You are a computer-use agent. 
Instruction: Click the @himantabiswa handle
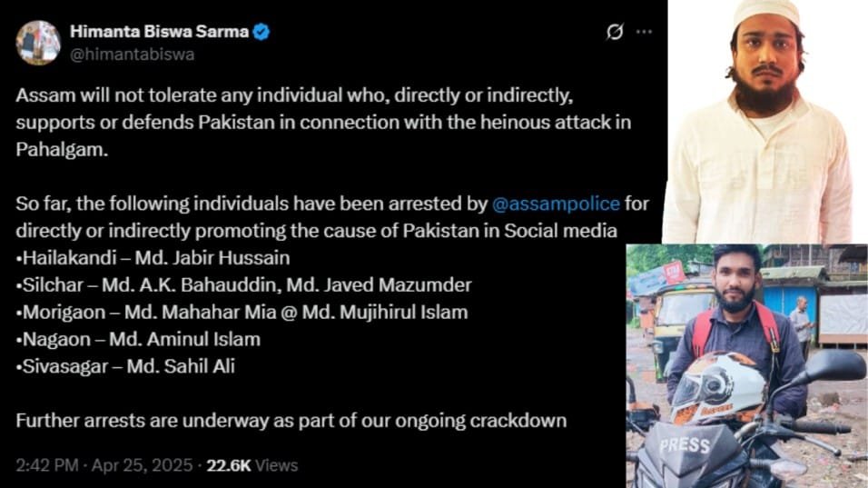pyautogui.click(x=132, y=55)
